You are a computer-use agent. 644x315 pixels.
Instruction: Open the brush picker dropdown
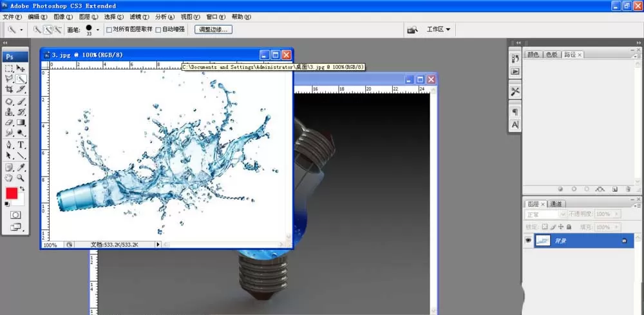[x=98, y=30]
